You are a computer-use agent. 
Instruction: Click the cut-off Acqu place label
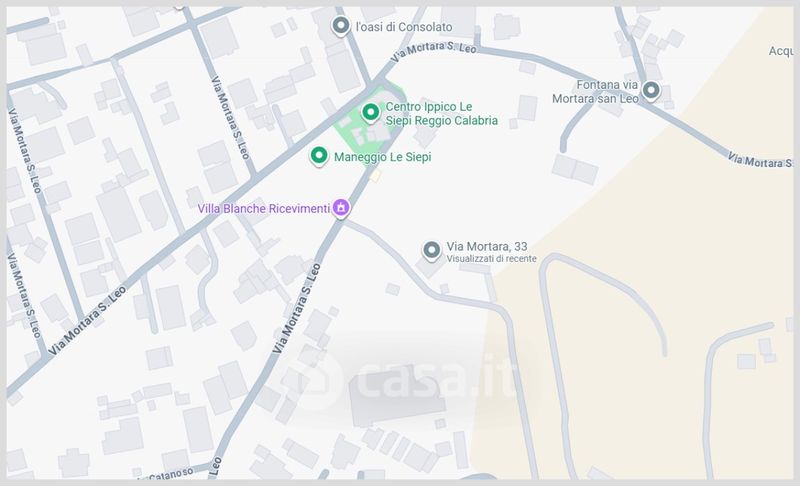(x=781, y=51)
